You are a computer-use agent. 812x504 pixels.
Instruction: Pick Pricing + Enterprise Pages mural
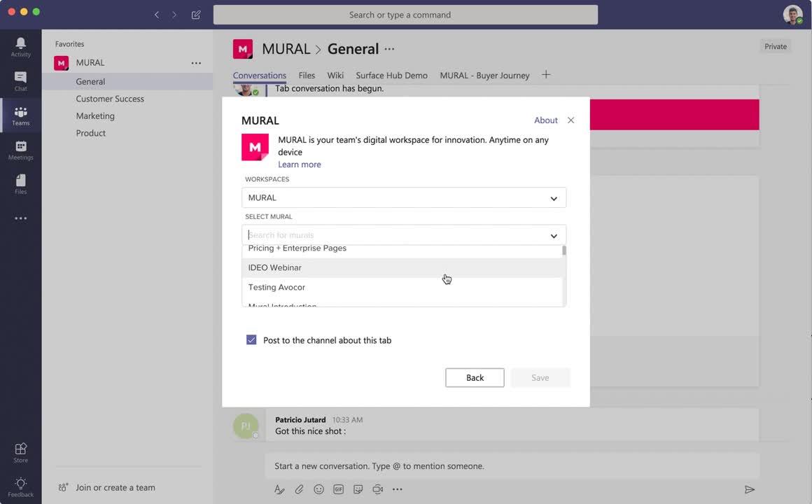[x=402, y=251]
